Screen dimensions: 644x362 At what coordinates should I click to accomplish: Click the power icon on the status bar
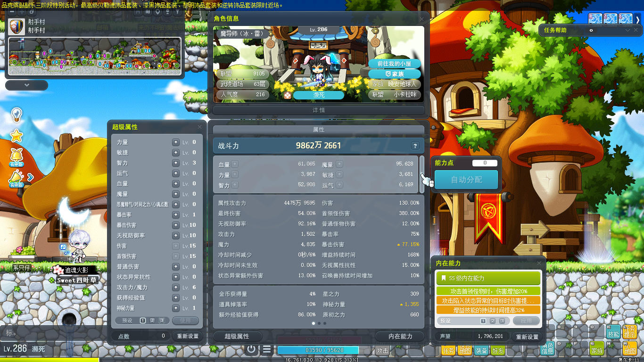(x=251, y=350)
